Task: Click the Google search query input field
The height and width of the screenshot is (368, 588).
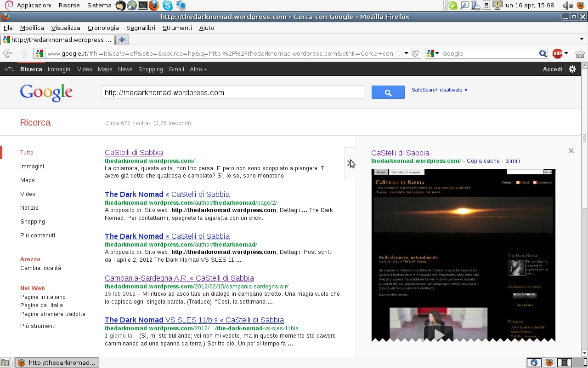Action: 232,92
